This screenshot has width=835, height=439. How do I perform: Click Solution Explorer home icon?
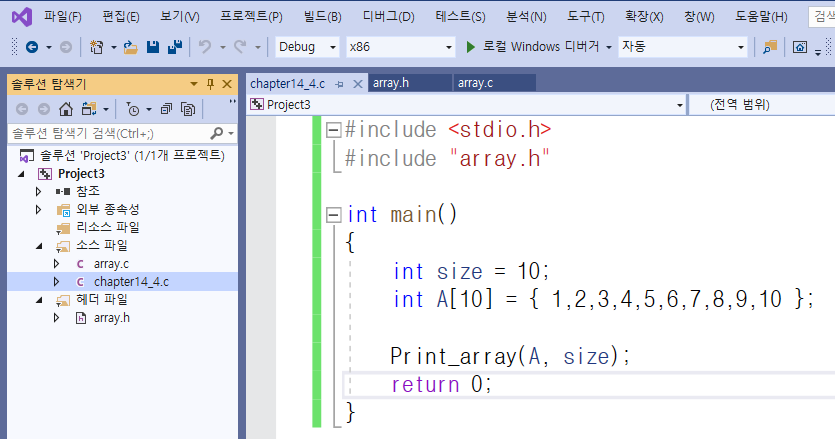coord(66,109)
